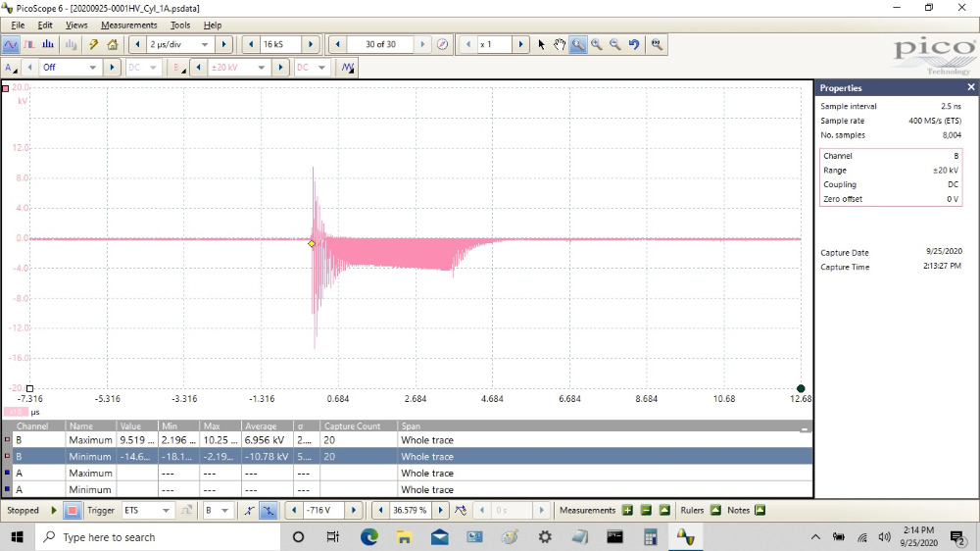The width and height of the screenshot is (980, 551).
Task: Click the yellow trigger marker diamond
Action: point(312,243)
